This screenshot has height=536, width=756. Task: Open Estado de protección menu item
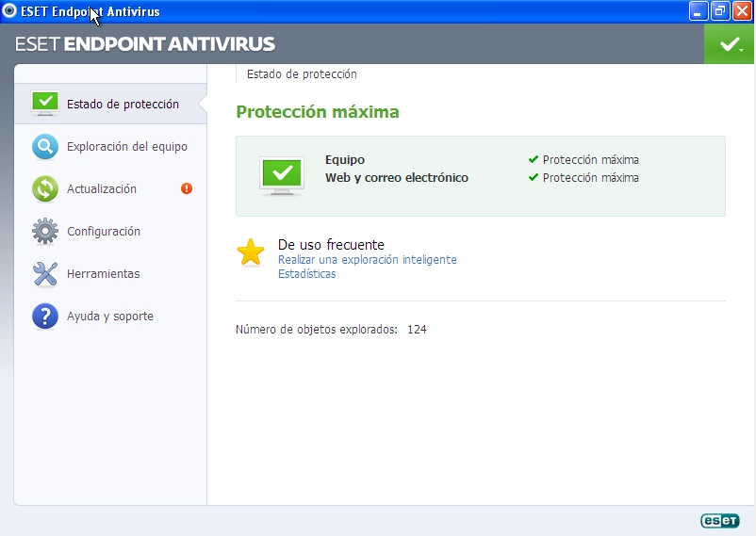pos(110,104)
